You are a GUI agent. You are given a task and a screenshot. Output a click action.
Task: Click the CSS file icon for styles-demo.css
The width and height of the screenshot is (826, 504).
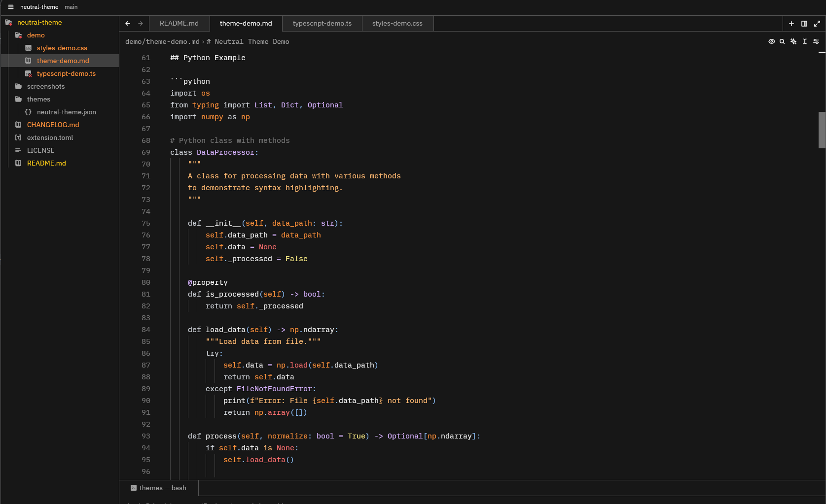[28, 48]
